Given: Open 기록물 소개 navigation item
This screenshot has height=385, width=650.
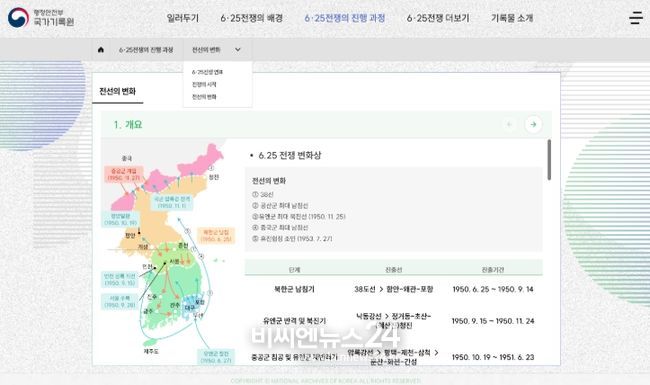Looking at the screenshot, I should (x=512, y=18).
